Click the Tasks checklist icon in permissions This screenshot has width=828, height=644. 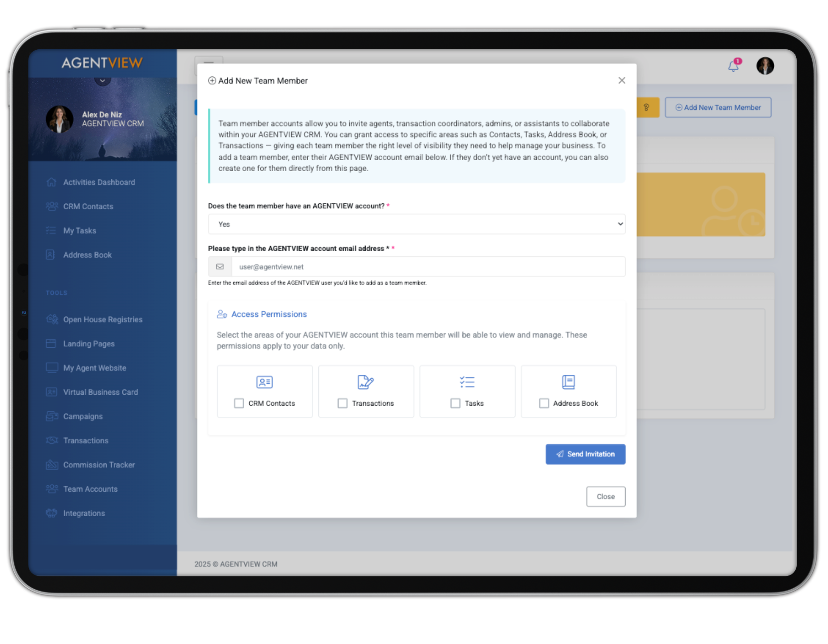467,382
